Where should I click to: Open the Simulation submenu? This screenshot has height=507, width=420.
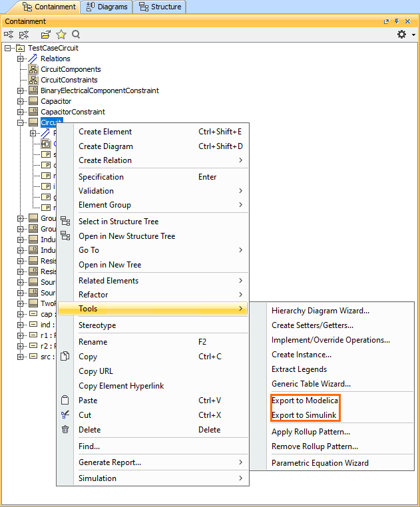tap(152, 478)
